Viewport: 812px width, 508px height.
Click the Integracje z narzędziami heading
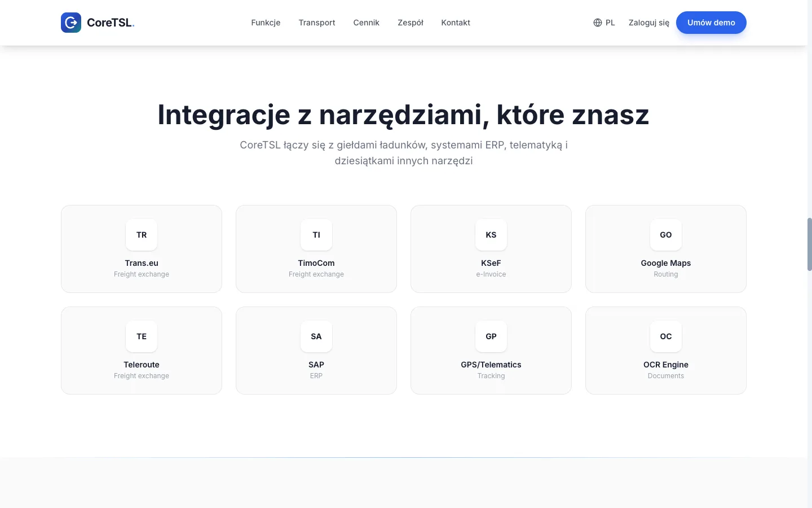click(x=404, y=115)
